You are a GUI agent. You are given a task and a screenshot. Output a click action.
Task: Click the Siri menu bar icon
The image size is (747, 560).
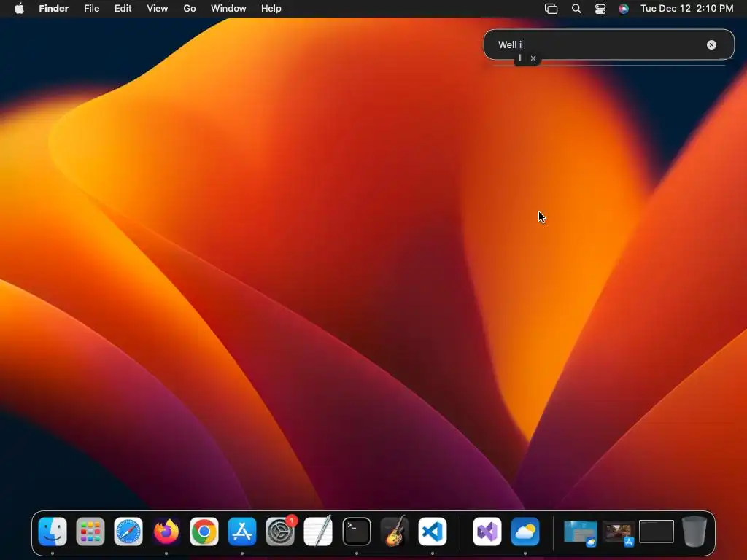(624, 9)
